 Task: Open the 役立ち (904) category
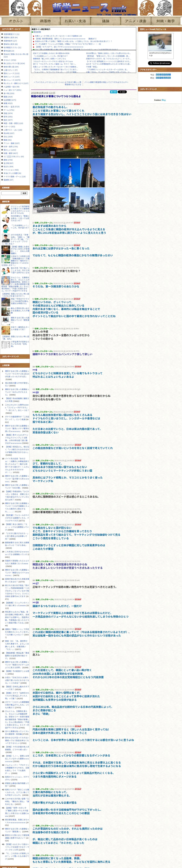8,167
